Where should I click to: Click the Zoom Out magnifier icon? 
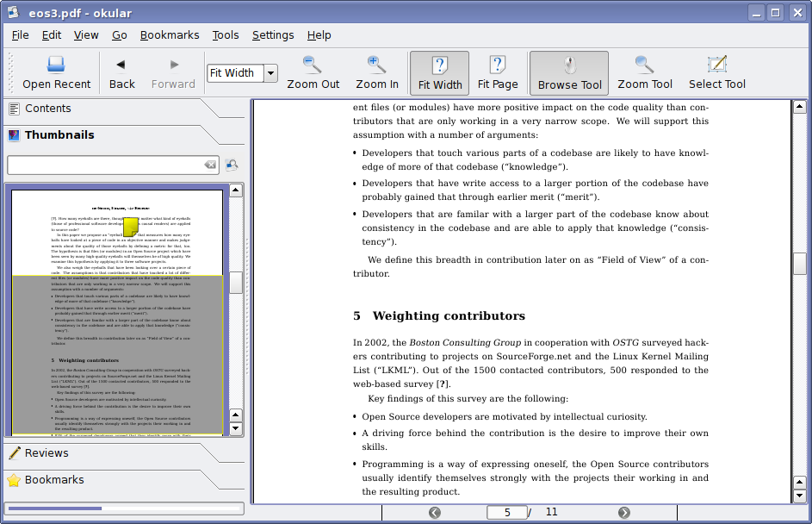[313, 65]
